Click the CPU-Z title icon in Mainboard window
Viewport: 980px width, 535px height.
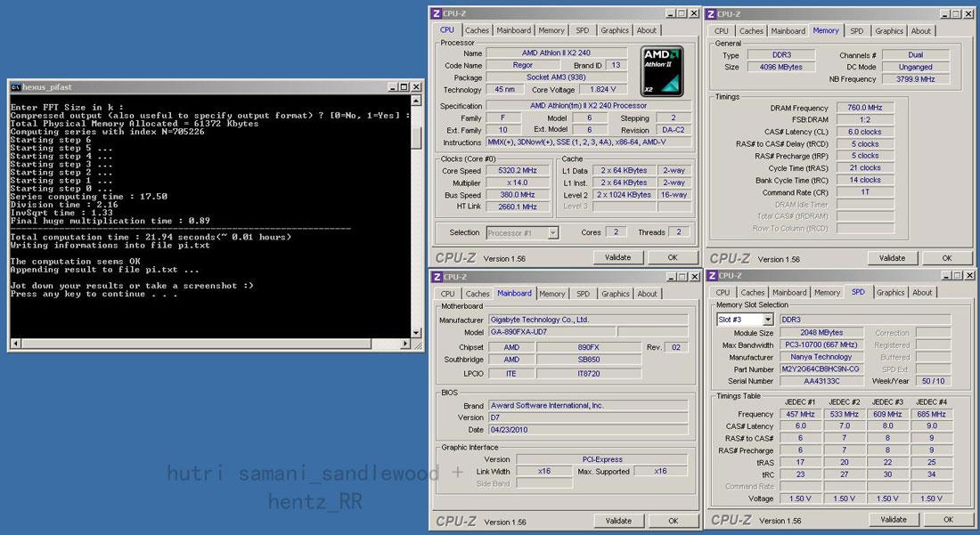pyautogui.click(x=437, y=277)
